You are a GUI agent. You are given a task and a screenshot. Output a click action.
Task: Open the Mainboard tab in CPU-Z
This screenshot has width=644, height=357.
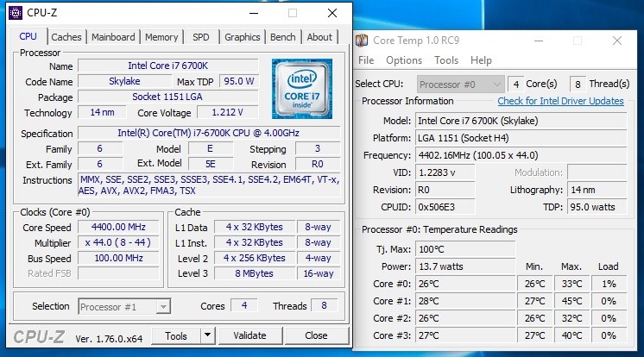point(113,37)
